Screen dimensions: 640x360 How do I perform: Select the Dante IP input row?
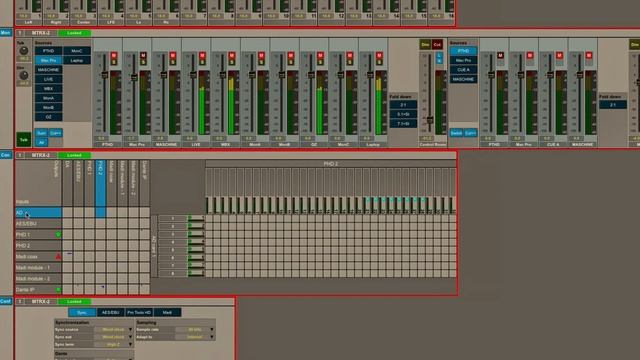tap(38, 290)
